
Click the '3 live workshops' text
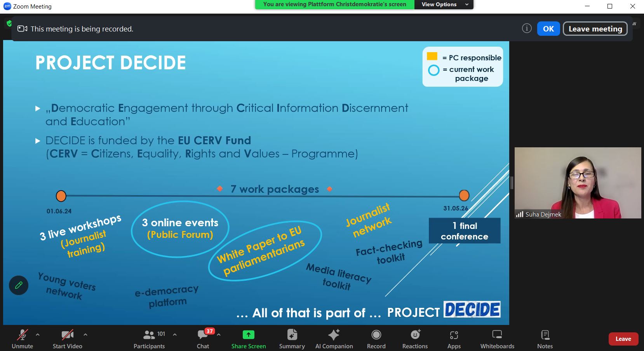pos(80,227)
